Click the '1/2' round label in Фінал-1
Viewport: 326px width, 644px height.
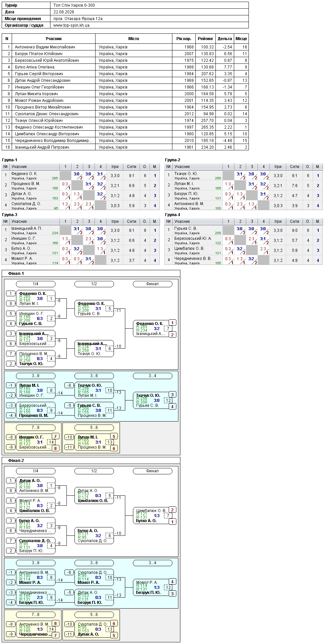[94, 284]
